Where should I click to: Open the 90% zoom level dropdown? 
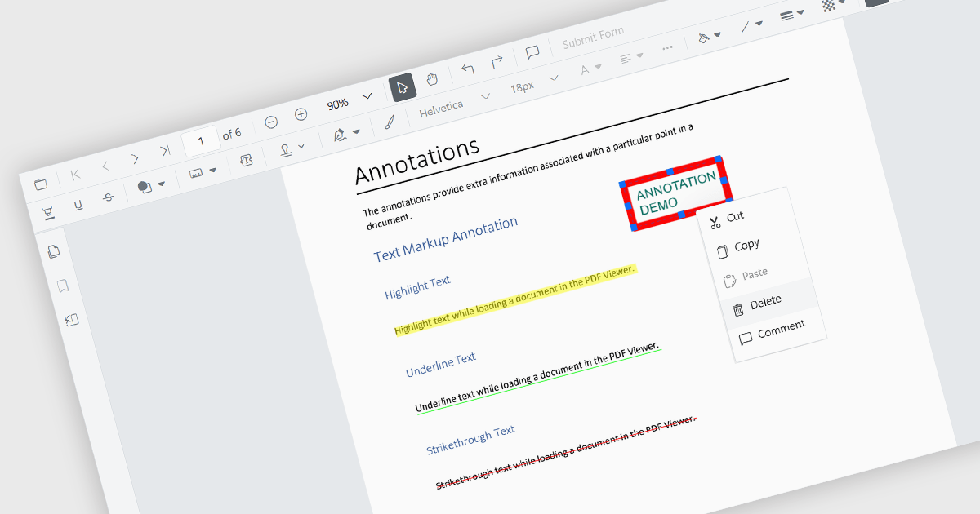point(367,95)
